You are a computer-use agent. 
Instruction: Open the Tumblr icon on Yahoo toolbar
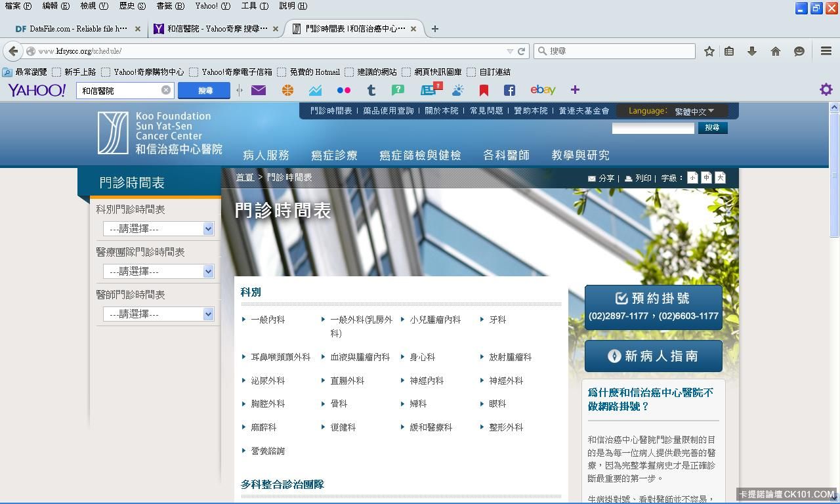tap(371, 90)
